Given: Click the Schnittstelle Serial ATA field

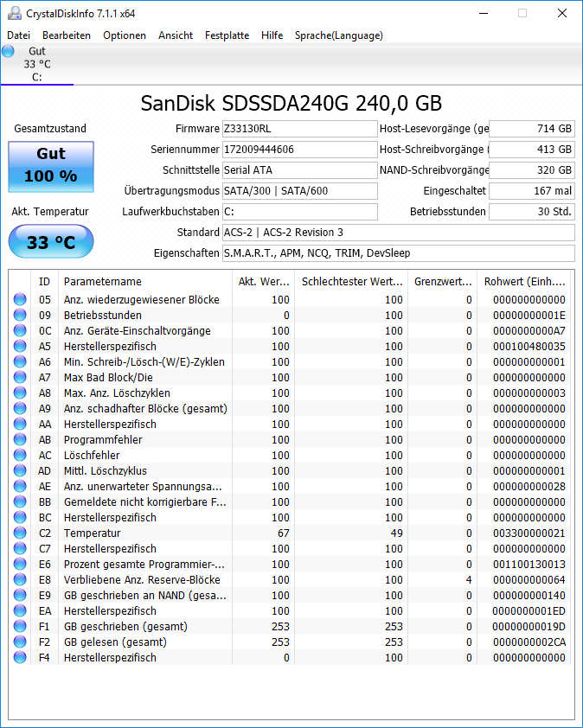Looking at the screenshot, I should [299, 170].
